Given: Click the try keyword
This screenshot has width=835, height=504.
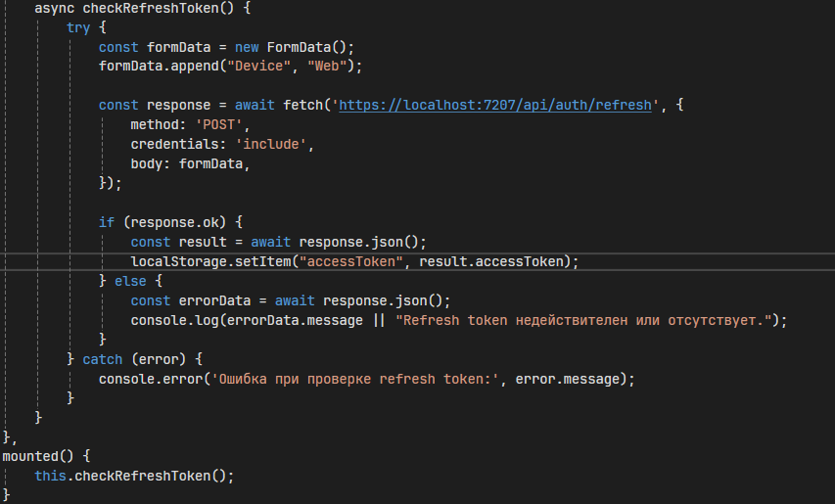Looking at the screenshot, I should [78, 27].
